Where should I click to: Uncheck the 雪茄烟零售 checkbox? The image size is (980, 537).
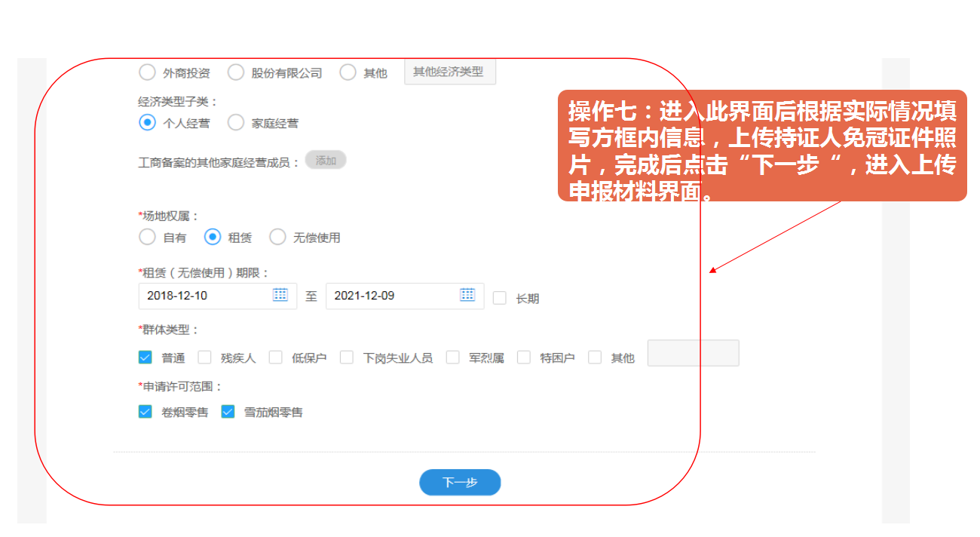tap(227, 412)
